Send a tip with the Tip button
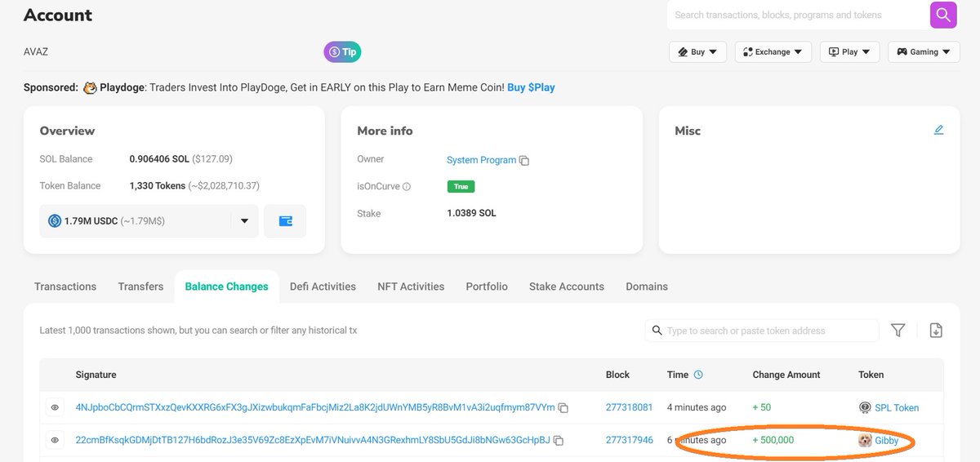Viewport: 980px width, 462px height. 342,52
